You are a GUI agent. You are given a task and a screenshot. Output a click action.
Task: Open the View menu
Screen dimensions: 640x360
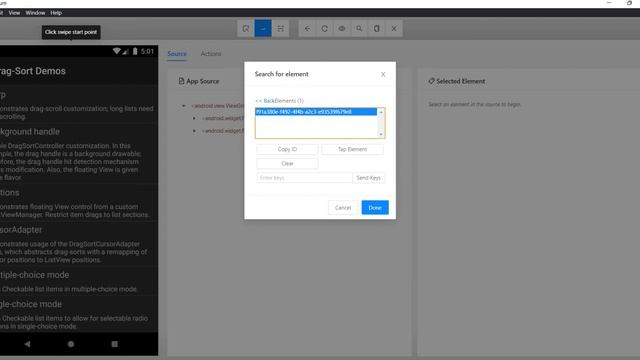14,13
